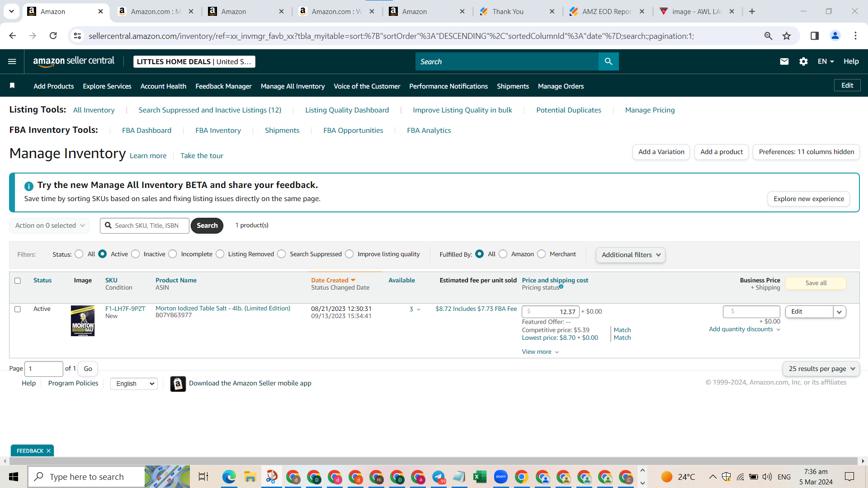The image size is (868, 488).
Task: Click the magnifier search button in header
Action: tap(609, 61)
